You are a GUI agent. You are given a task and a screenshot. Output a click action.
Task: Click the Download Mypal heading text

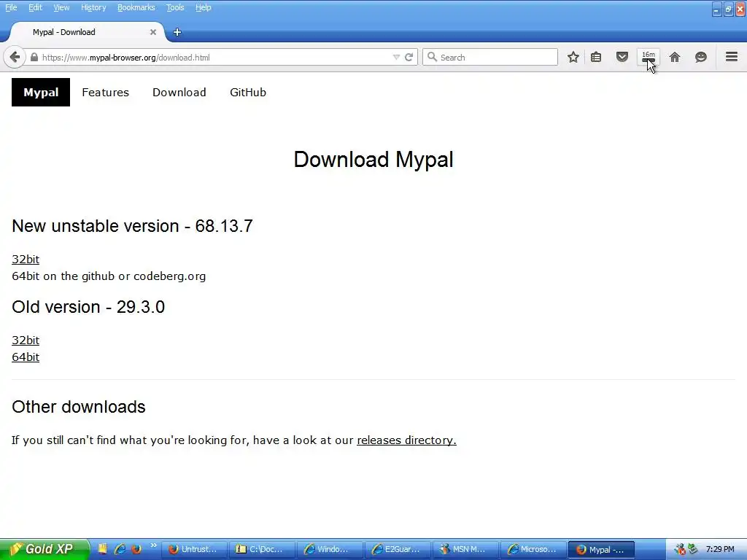[373, 159]
